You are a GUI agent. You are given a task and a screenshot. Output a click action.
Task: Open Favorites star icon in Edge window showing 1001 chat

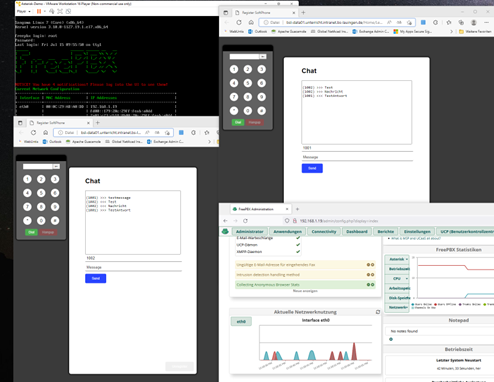point(449,22)
